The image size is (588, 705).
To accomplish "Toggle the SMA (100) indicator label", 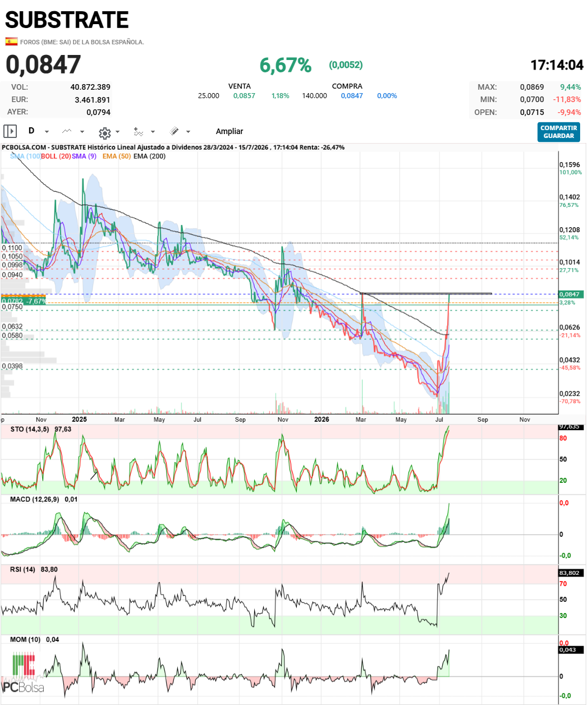I will coord(25,156).
